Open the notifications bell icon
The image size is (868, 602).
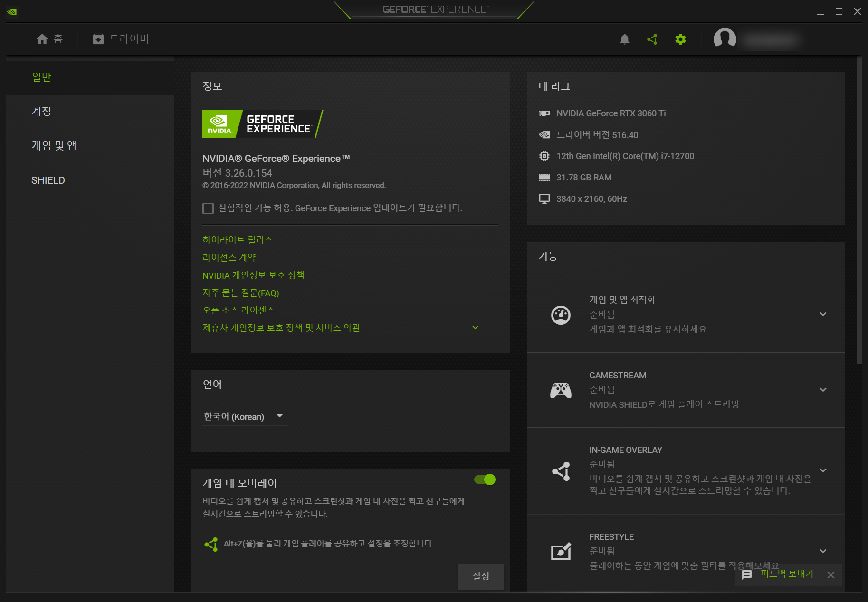tap(624, 39)
